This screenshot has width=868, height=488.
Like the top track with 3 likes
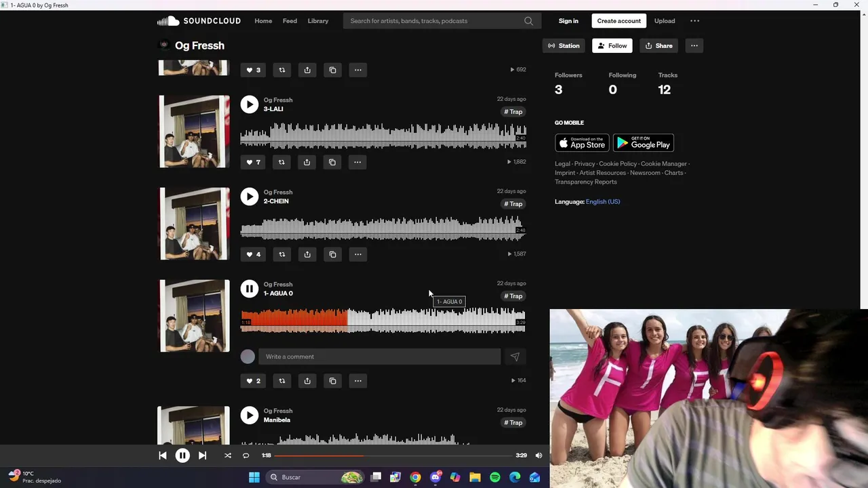point(253,70)
